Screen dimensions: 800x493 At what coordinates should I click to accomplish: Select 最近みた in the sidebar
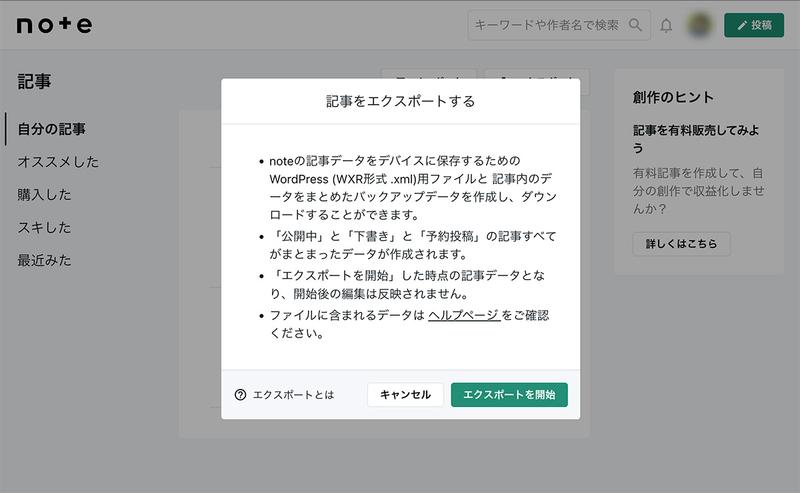(x=44, y=260)
